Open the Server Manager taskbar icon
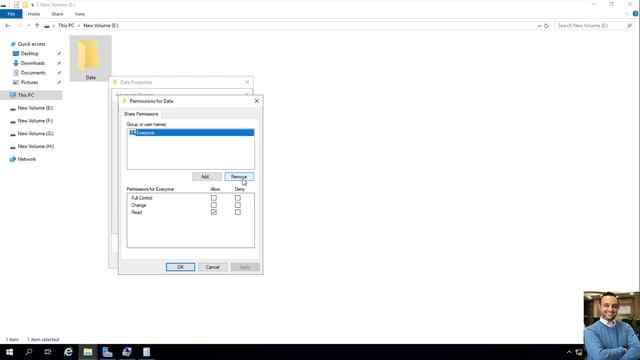 click(107, 352)
